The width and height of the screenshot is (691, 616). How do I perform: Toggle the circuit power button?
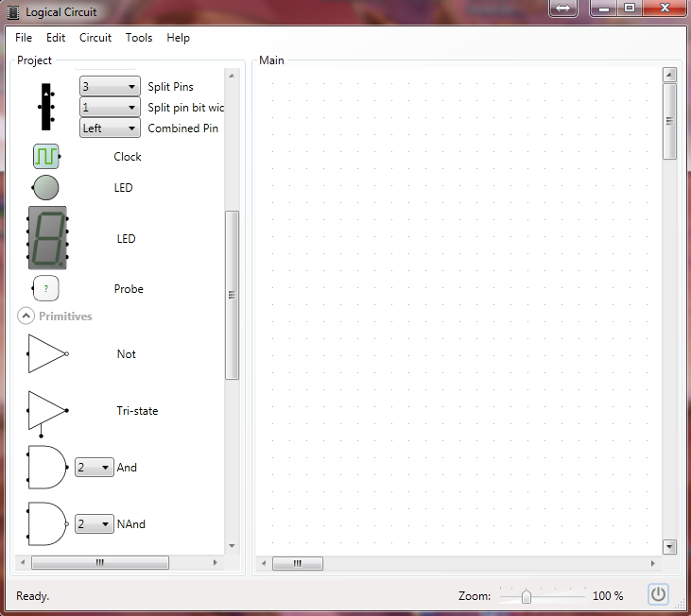[658, 594]
